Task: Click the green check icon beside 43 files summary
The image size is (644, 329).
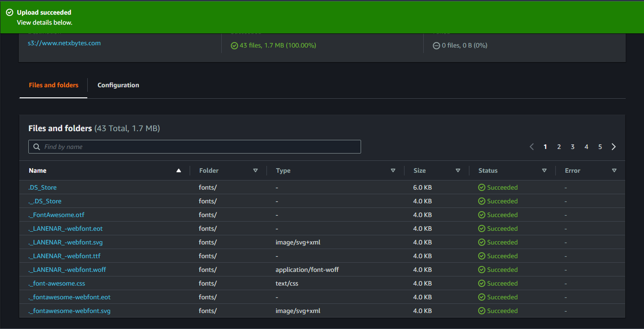Action: 234,46
